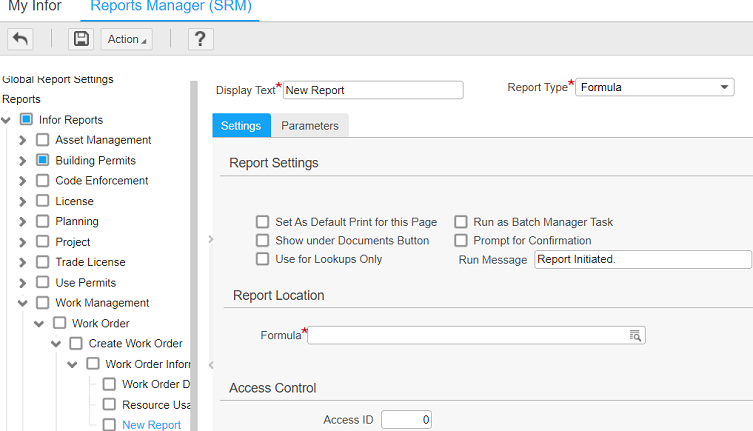Select the New Report tree link
This screenshot has height=431, width=753.
click(151, 425)
